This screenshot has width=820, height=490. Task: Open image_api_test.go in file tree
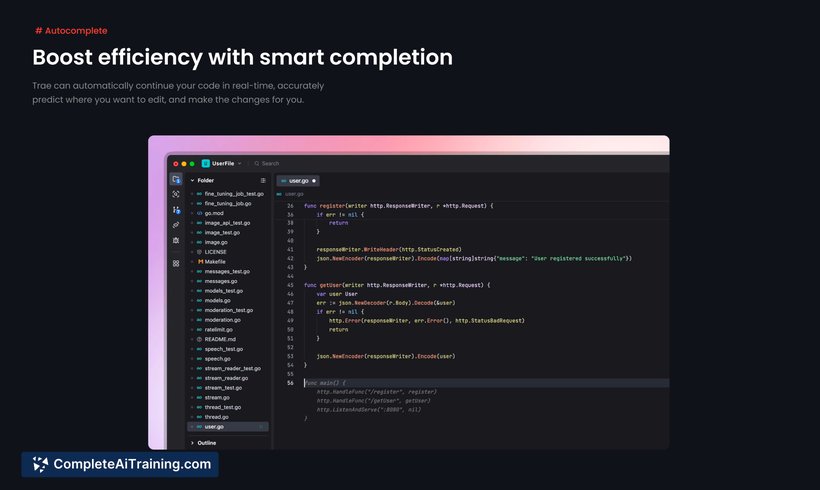click(228, 223)
